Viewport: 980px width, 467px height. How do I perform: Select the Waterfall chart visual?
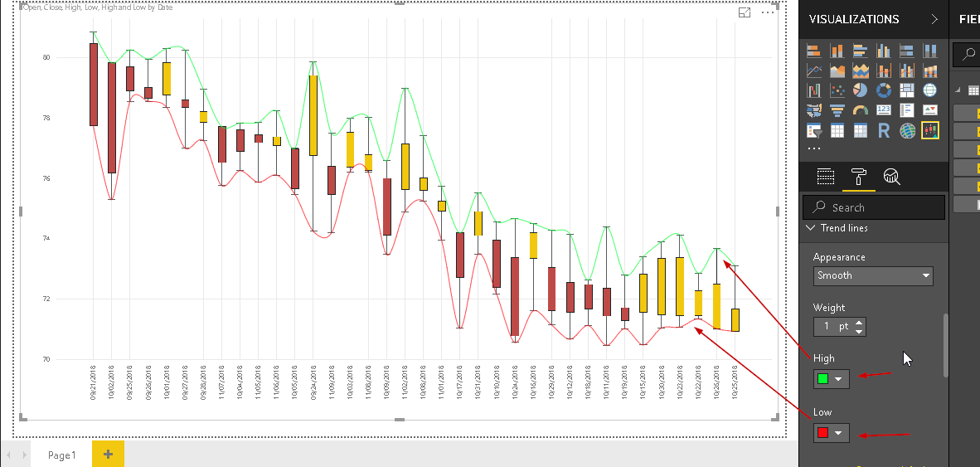(x=813, y=90)
